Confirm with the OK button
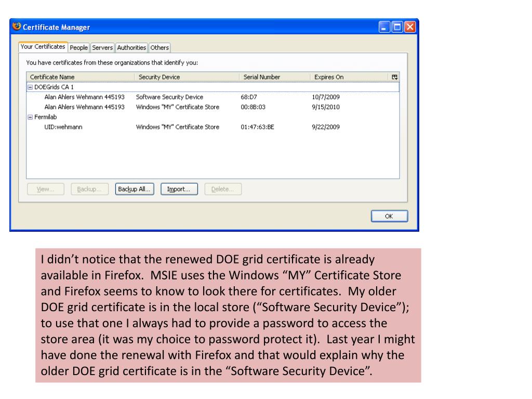The height and width of the screenshot is (399, 532). pyautogui.click(x=389, y=216)
